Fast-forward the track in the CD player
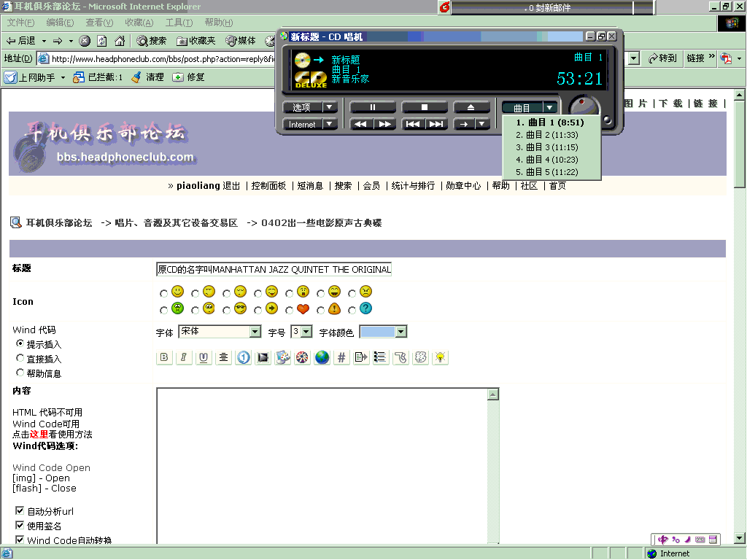 coord(385,124)
